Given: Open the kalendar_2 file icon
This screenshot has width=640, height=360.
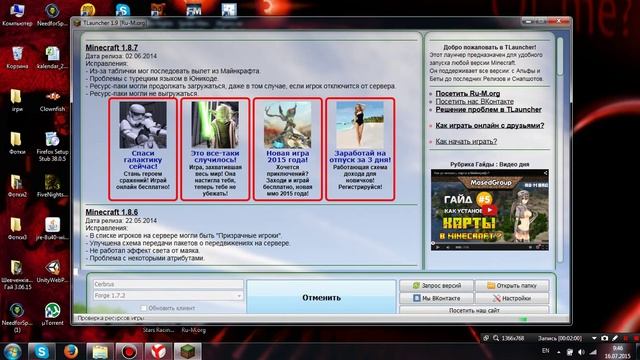Looking at the screenshot, I should (52, 57).
